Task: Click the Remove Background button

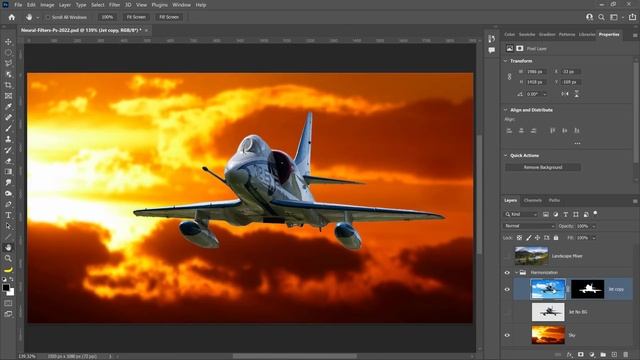Action: [x=543, y=167]
